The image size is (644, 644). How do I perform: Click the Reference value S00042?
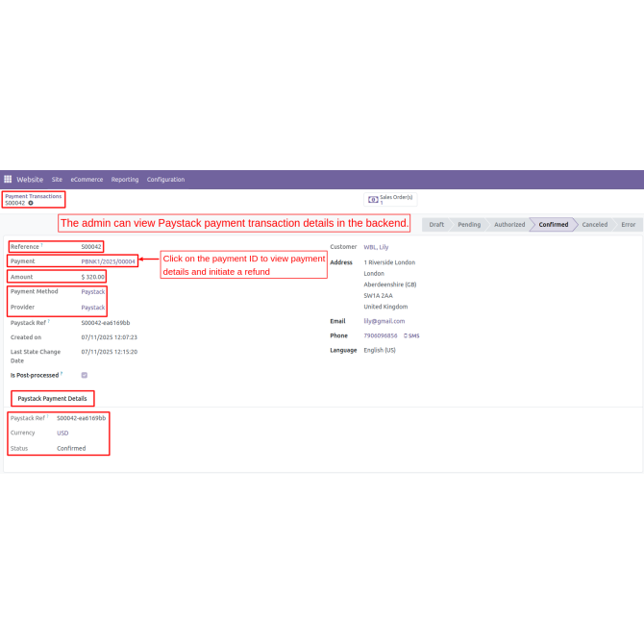[91, 247]
